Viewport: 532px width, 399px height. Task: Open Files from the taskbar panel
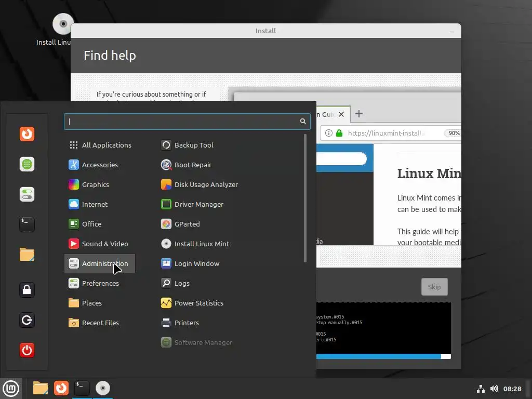tap(41, 388)
